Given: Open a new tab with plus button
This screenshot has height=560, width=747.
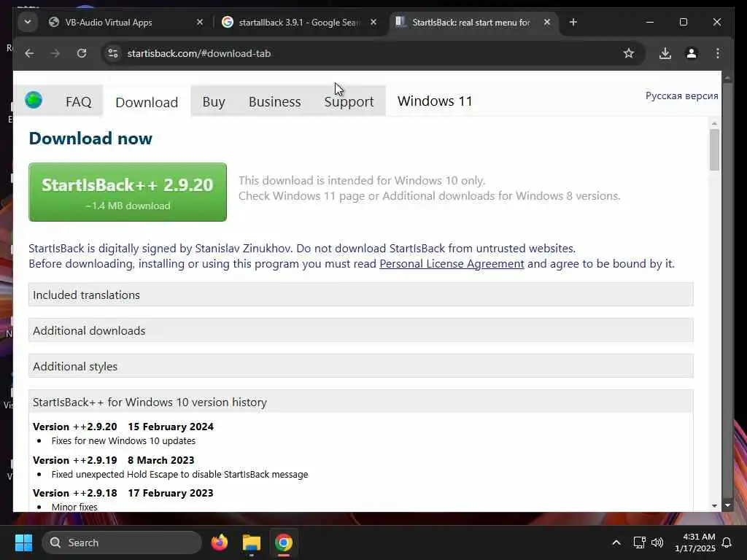Looking at the screenshot, I should (x=573, y=22).
